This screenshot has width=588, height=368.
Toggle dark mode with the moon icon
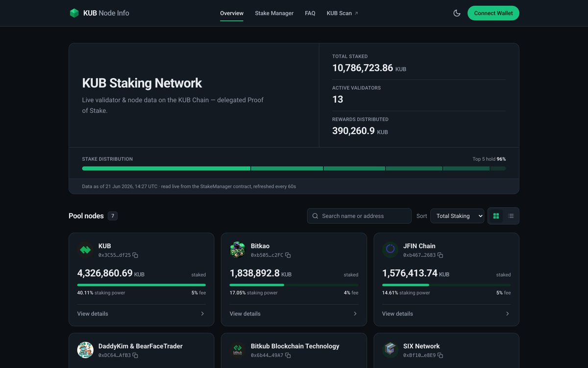pyautogui.click(x=457, y=13)
